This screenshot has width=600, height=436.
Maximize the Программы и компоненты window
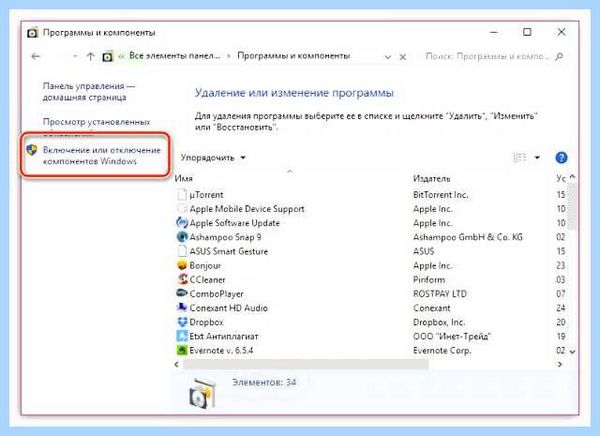click(527, 32)
